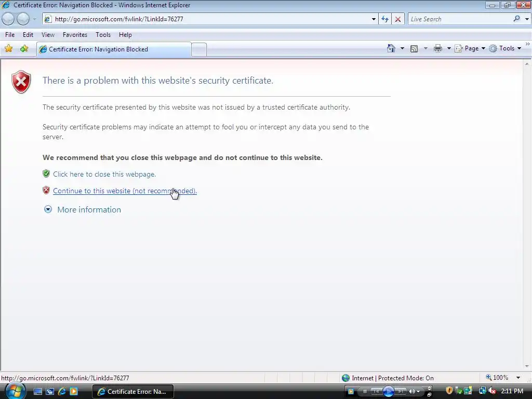Click Switch between windows quick launch icon
Viewport: 532px width, 399px height.
coord(50,392)
